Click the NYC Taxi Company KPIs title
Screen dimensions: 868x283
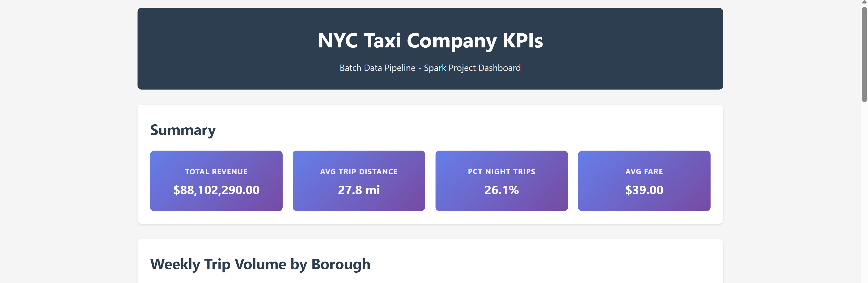click(430, 40)
